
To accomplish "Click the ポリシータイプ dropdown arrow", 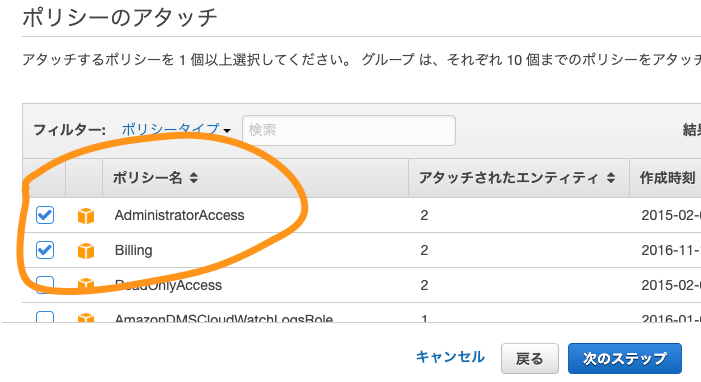I will 227,131.
